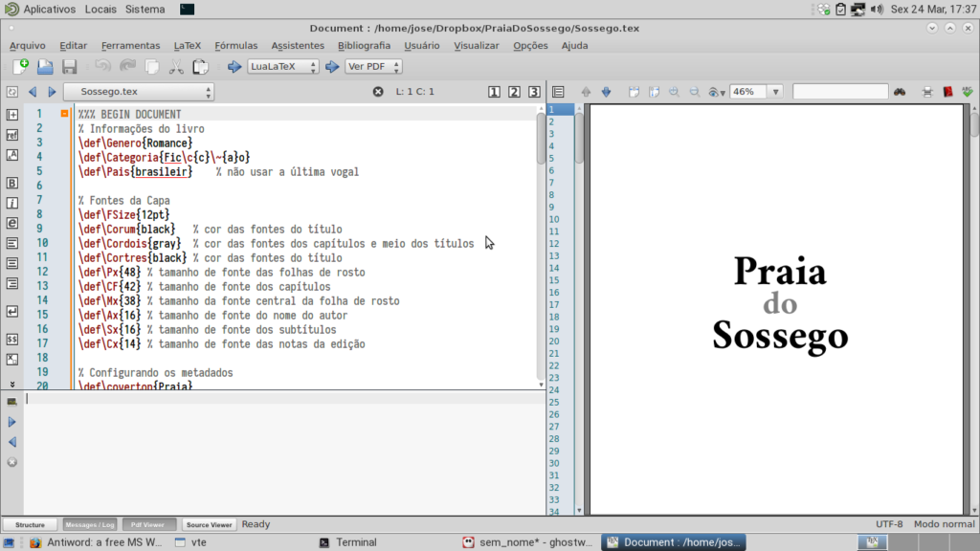980x551 pixels.
Task: Open the Bibliografia menu
Action: pyautogui.click(x=364, y=45)
